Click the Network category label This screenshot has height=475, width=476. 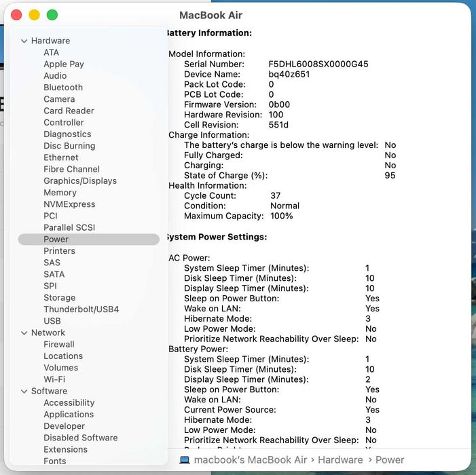pyautogui.click(x=48, y=333)
